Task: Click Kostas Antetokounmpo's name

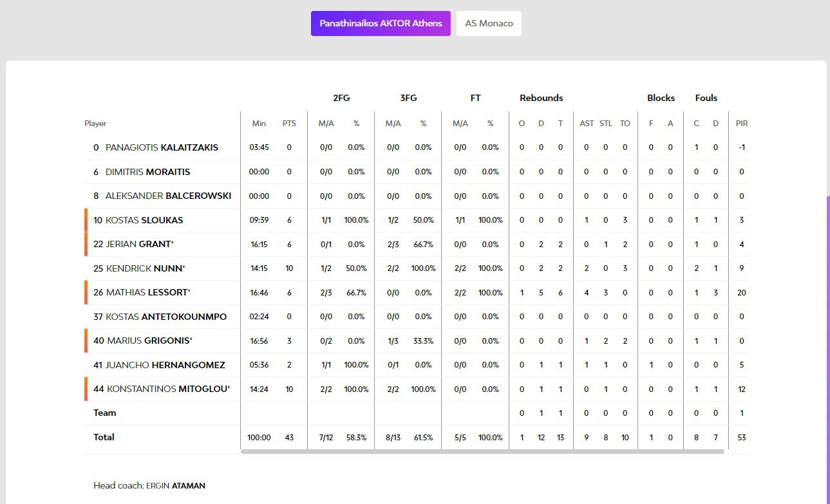Action: (x=165, y=317)
